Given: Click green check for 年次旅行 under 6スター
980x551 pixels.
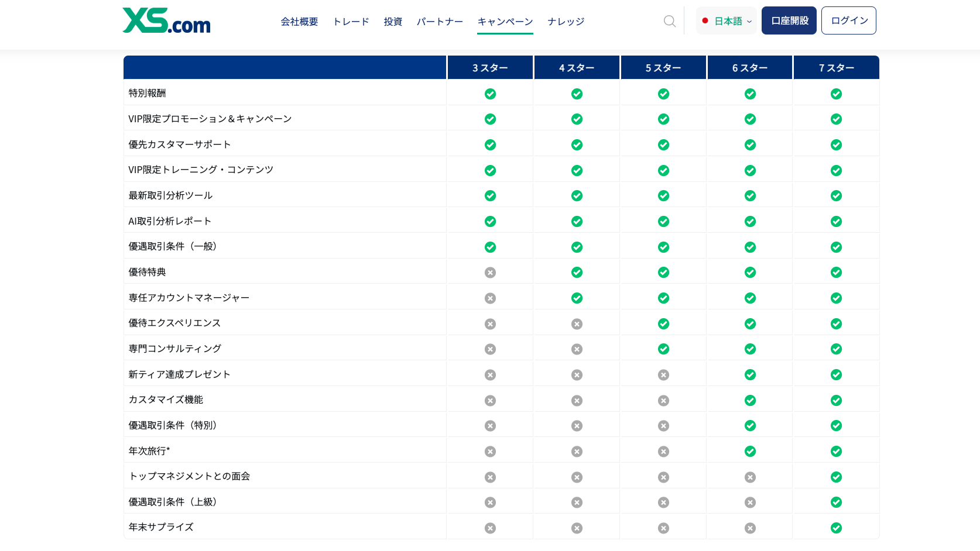Looking at the screenshot, I should (750, 452).
